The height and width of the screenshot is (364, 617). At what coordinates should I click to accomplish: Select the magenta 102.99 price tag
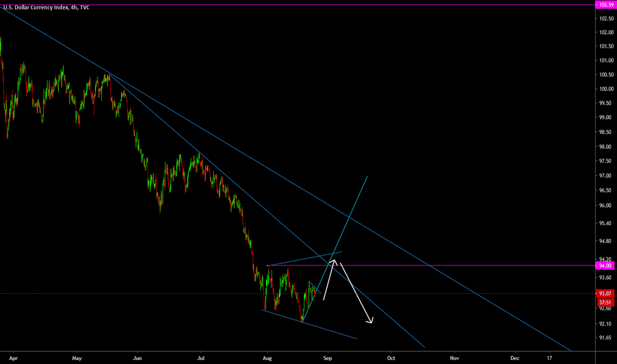[606, 5]
